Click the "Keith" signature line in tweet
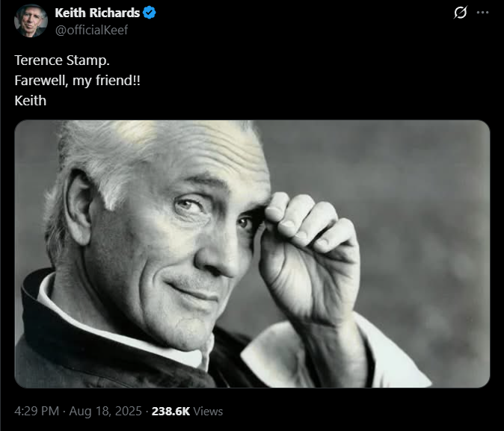Viewport: 504px width, 431px height. pyautogui.click(x=31, y=100)
